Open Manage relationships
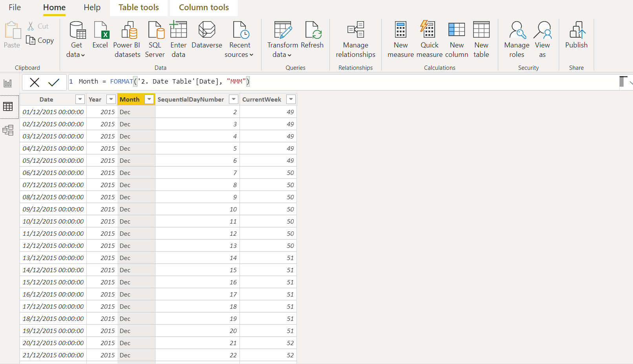The width and height of the screenshot is (633, 364). [x=355, y=39]
